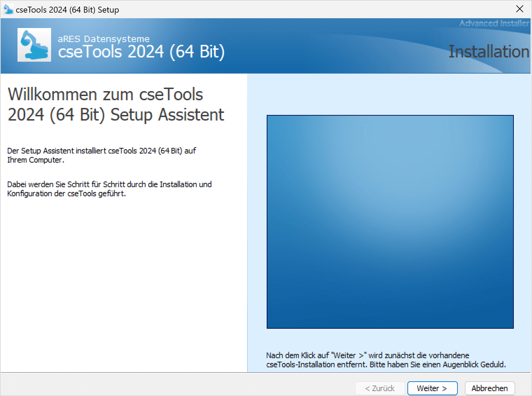Click the Weiter button to continue

pos(432,388)
